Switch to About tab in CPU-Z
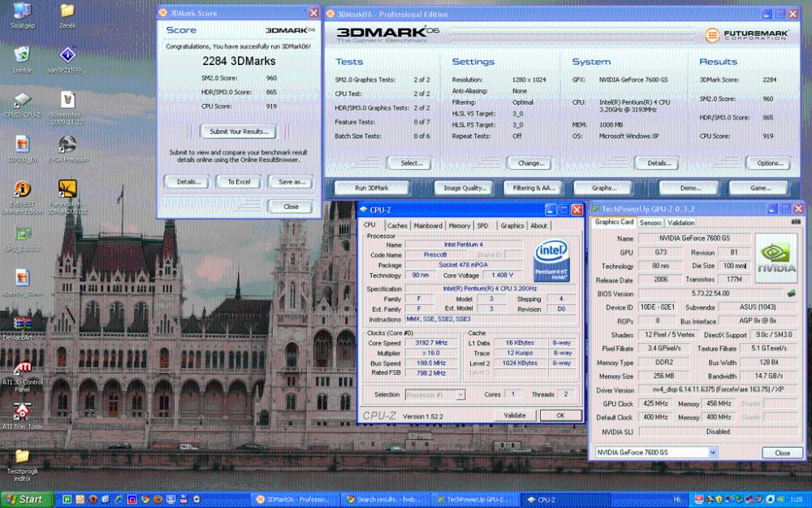812x508 pixels. click(x=538, y=225)
